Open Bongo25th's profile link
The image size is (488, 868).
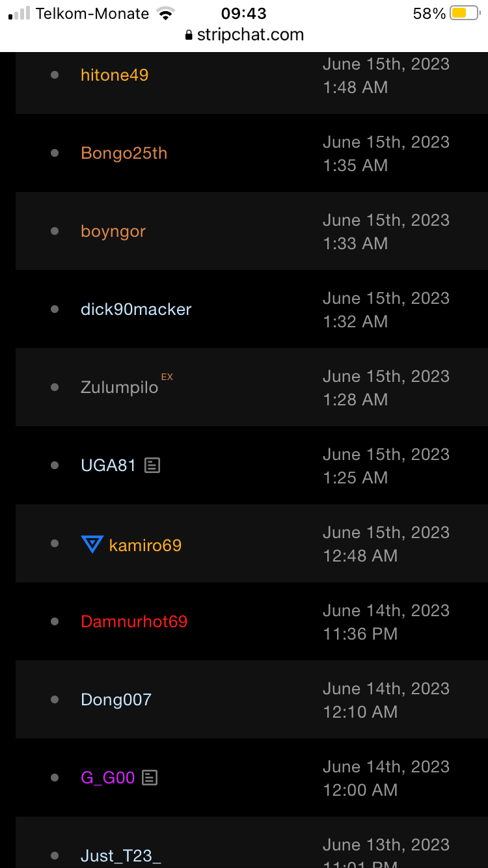(124, 153)
